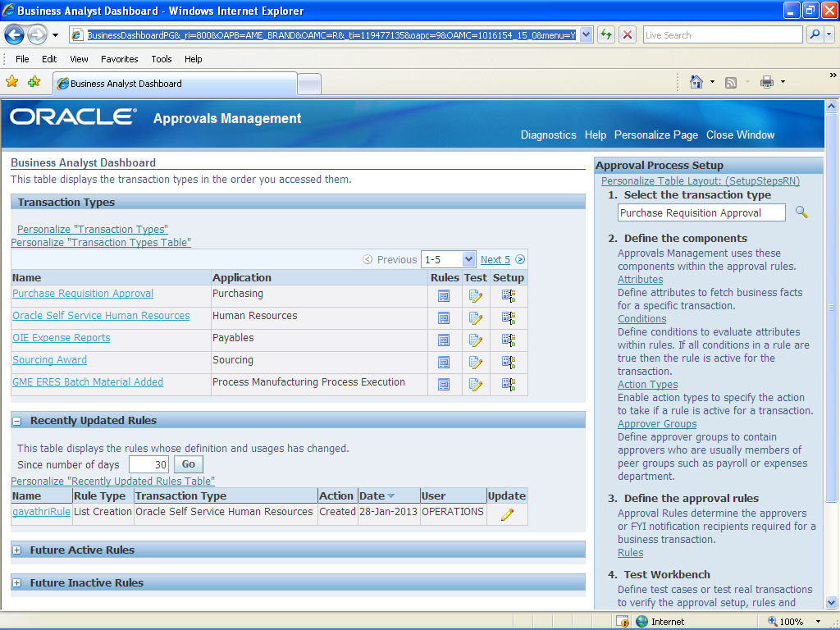Screen dimensions: 840x630
Task: Open the address bar URL dropdown
Action: 586,34
